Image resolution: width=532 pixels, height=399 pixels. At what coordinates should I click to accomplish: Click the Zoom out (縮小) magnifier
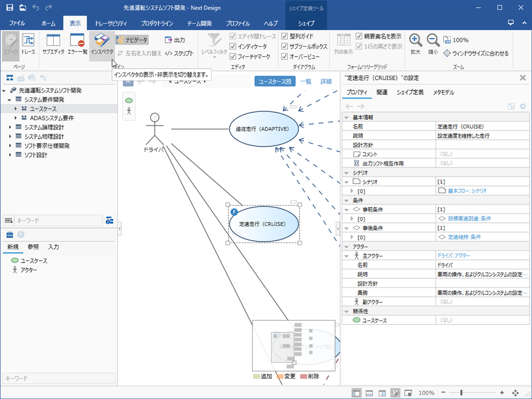[x=433, y=44]
